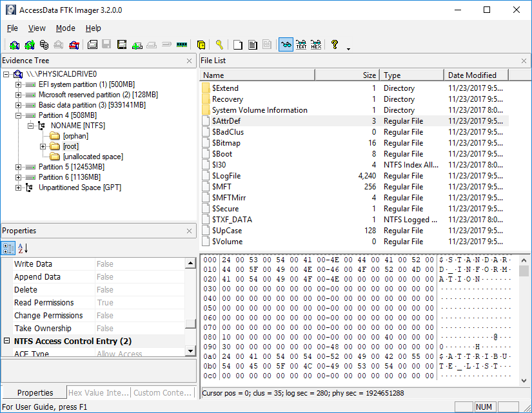
Task: Click the Export Logical Image (AD1) icon
Action: point(122,44)
